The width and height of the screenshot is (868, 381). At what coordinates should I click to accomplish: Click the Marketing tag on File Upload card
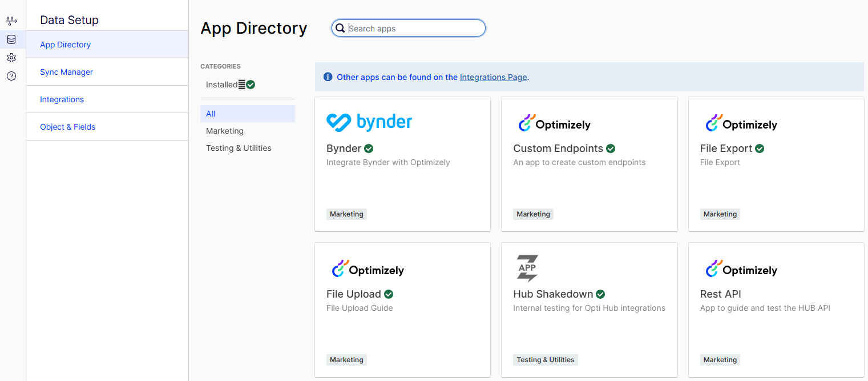[346, 360]
